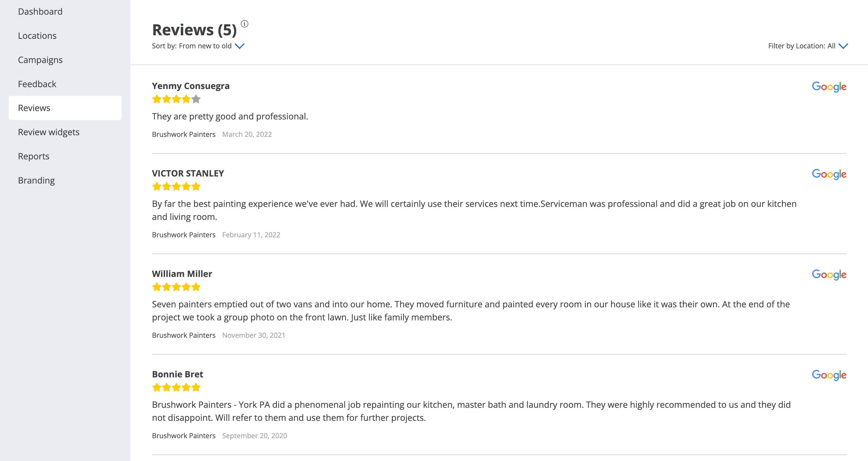The image size is (868, 461).
Task: Click the info icon beside Reviews heading
Action: point(245,24)
